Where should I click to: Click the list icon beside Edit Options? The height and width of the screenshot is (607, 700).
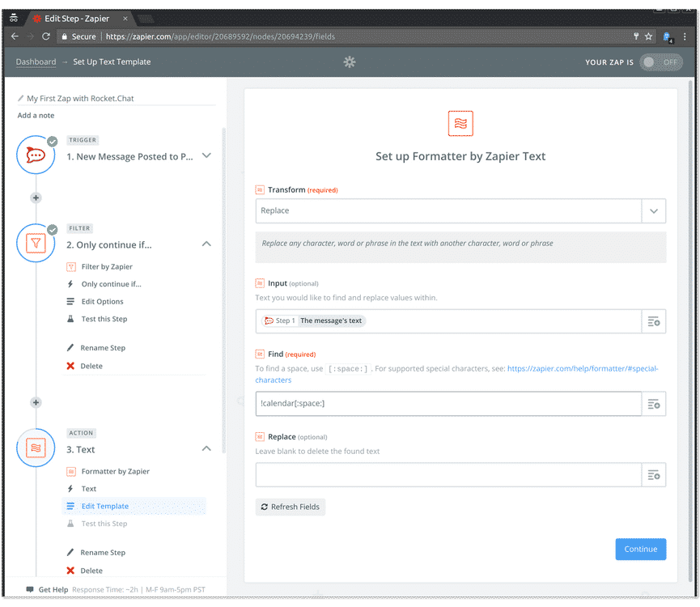(x=70, y=301)
